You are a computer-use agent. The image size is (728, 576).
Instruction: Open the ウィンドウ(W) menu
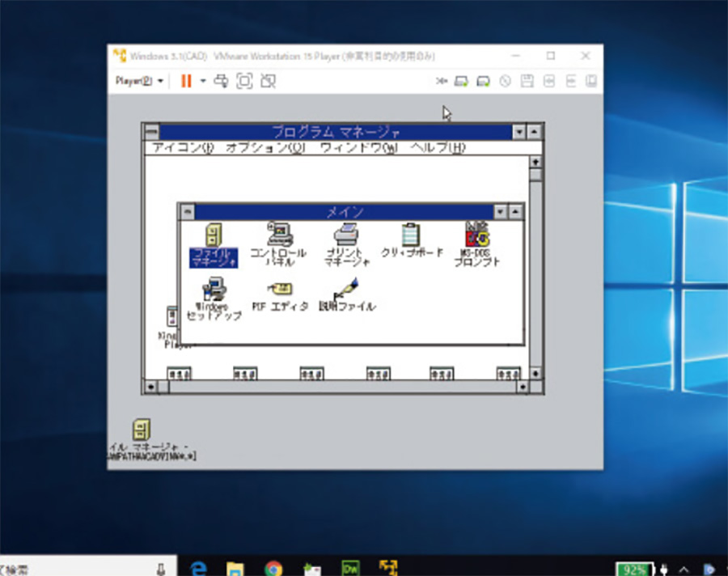(358, 148)
